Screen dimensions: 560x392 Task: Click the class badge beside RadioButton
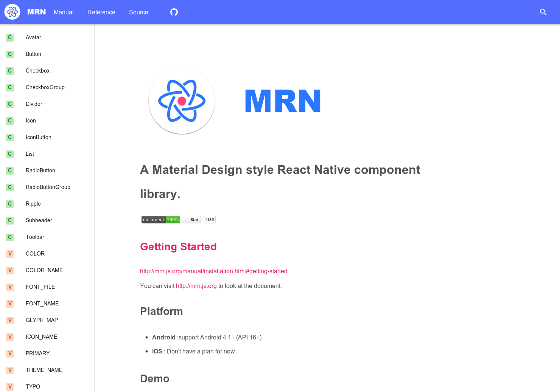click(x=10, y=170)
